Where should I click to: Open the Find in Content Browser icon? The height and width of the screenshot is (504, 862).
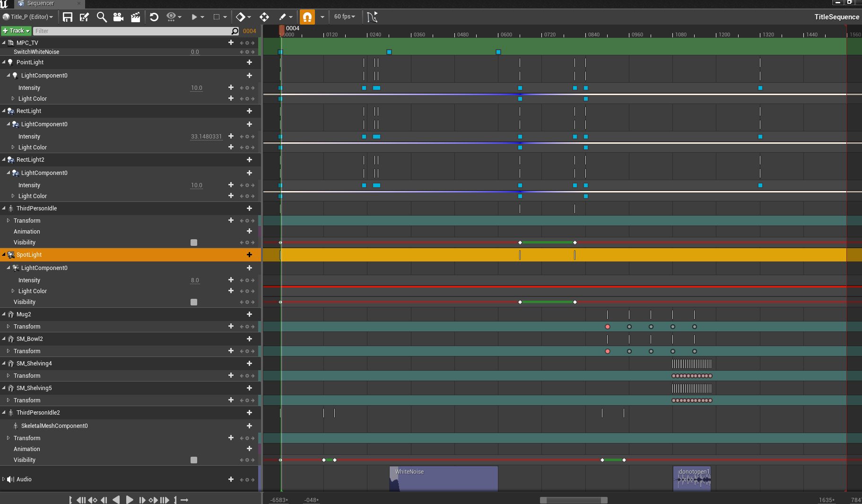[102, 17]
